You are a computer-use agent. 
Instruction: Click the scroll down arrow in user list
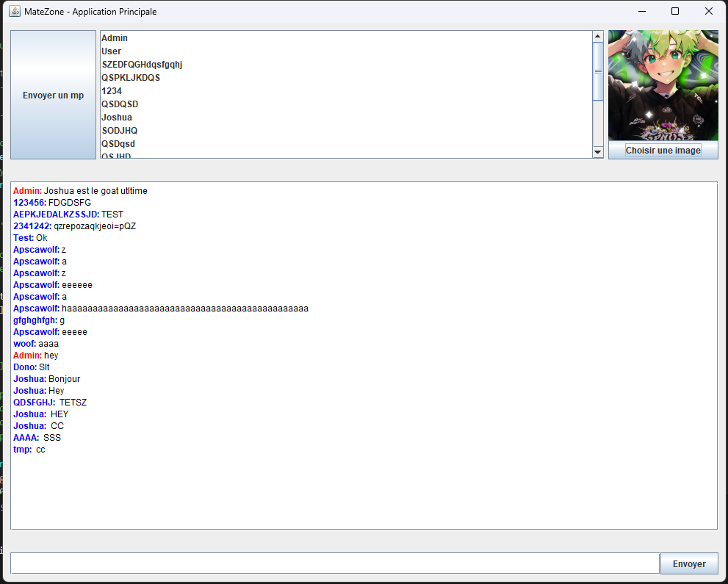coord(597,152)
